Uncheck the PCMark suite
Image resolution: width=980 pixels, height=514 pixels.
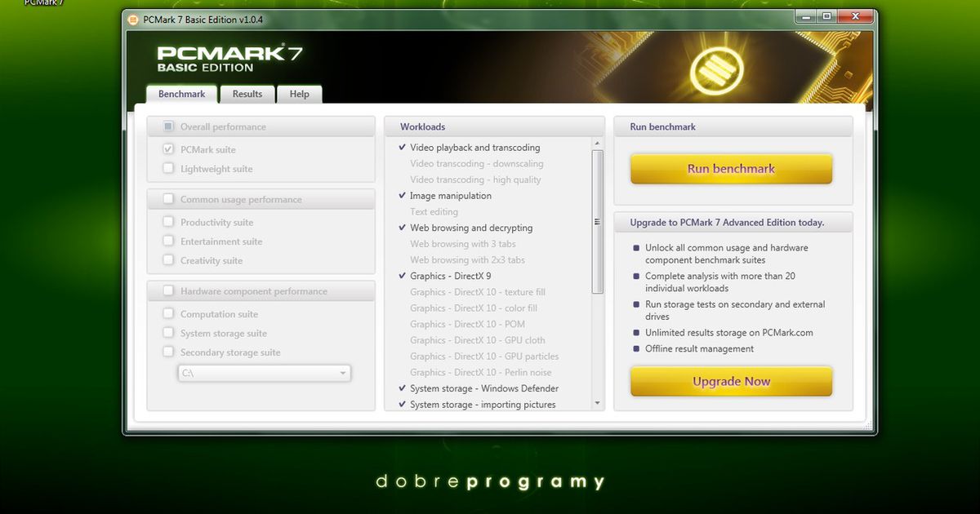pos(168,149)
